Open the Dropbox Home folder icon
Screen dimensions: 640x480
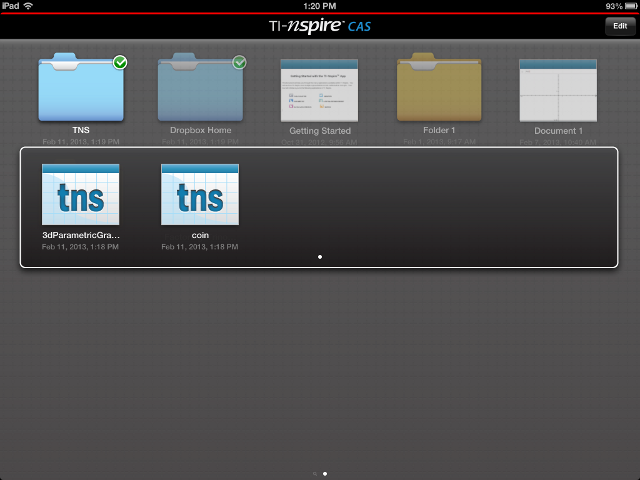click(200, 90)
